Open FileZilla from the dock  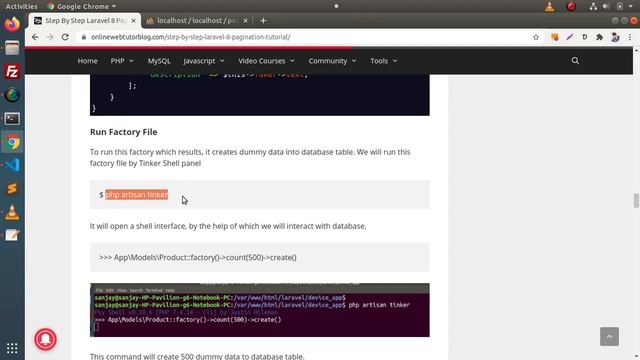(12, 72)
